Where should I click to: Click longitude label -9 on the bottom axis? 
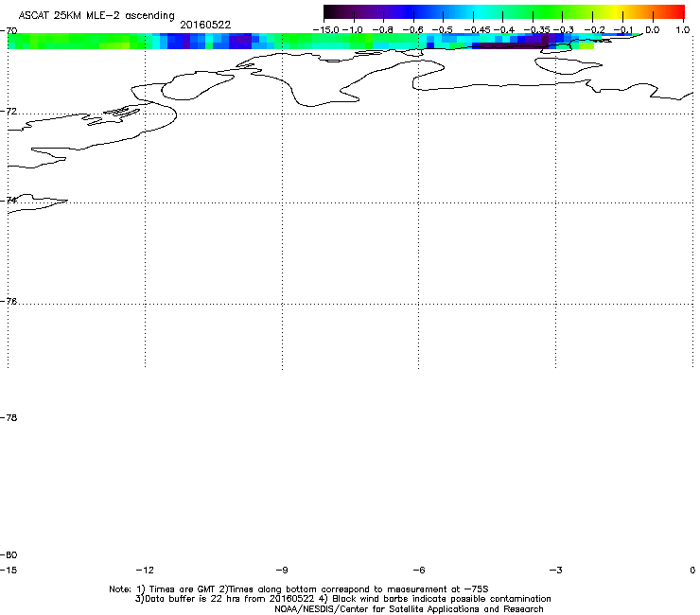point(282,571)
